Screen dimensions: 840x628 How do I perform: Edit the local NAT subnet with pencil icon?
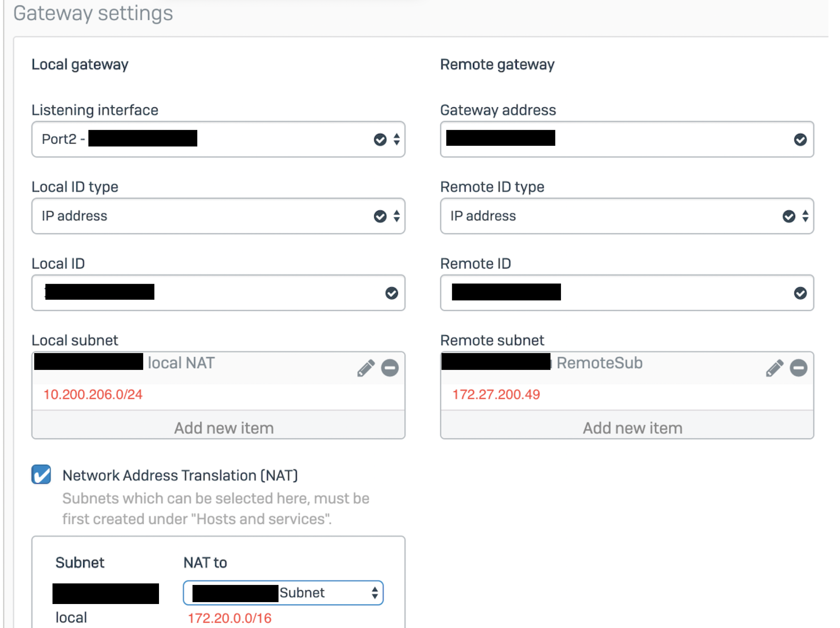point(366,368)
